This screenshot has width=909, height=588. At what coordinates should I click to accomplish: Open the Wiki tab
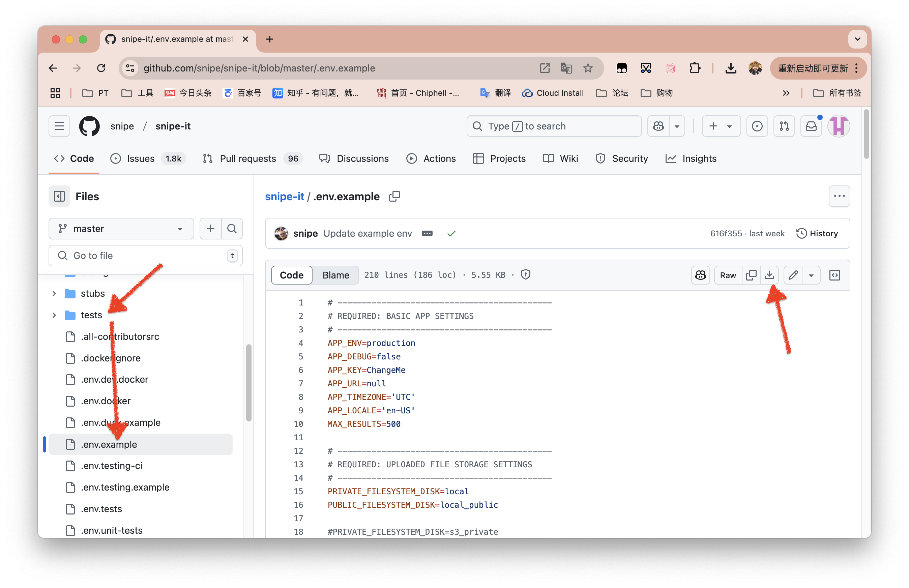560,158
